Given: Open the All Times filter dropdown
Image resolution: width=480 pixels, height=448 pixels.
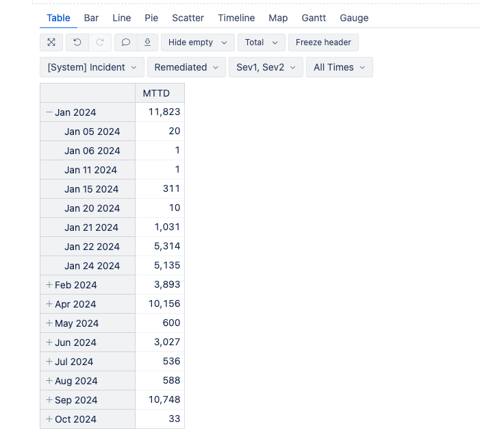Looking at the screenshot, I should coord(340,67).
